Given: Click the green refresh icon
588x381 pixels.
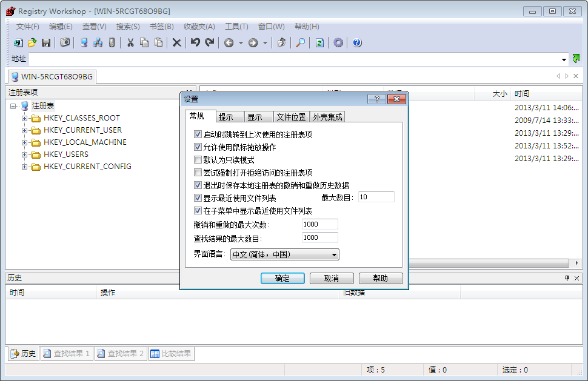Looking at the screenshot, I should [x=319, y=43].
